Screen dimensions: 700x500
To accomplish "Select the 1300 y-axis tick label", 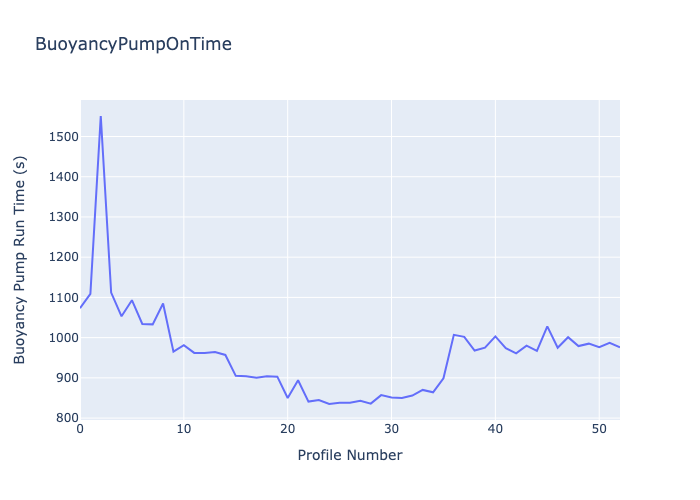I will click(64, 217).
